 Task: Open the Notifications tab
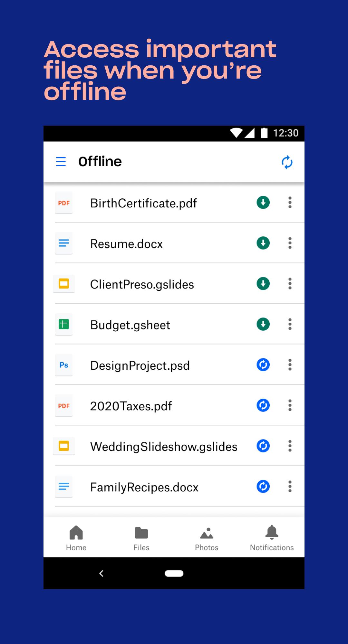(x=272, y=538)
